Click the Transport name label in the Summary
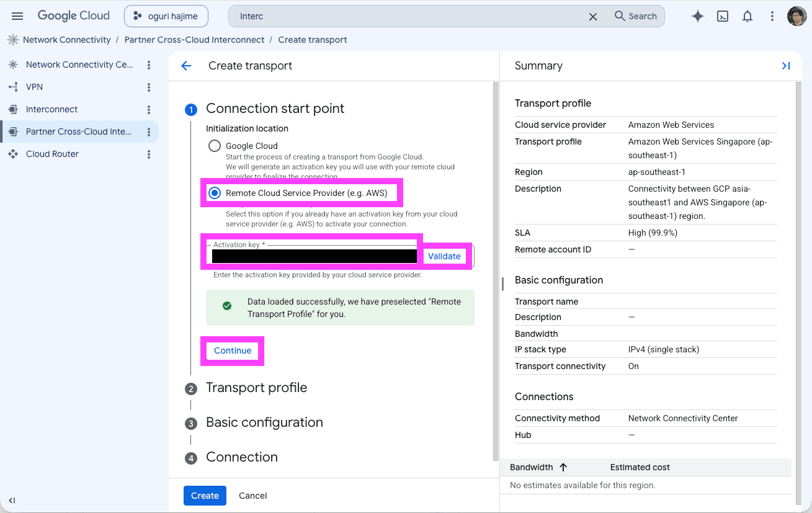The height and width of the screenshot is (513, 812). click(x=547, y=301)
